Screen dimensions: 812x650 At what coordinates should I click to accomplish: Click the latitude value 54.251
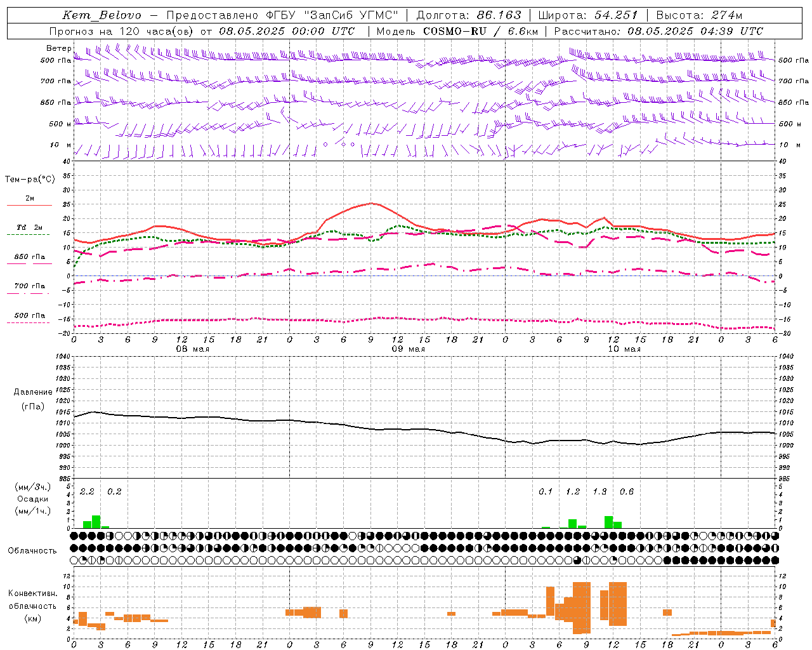(x=616, y=15)
